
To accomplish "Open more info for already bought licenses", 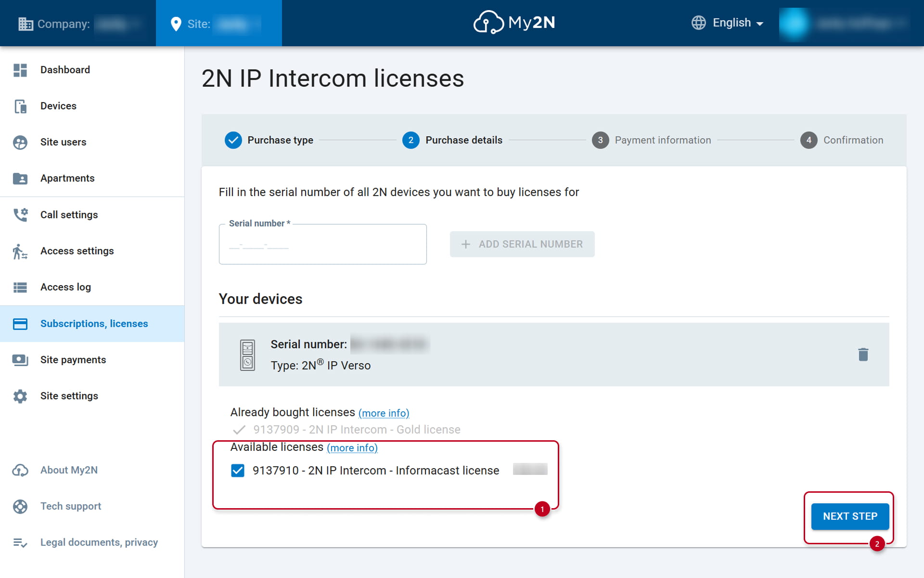I will tap(384, 413).
